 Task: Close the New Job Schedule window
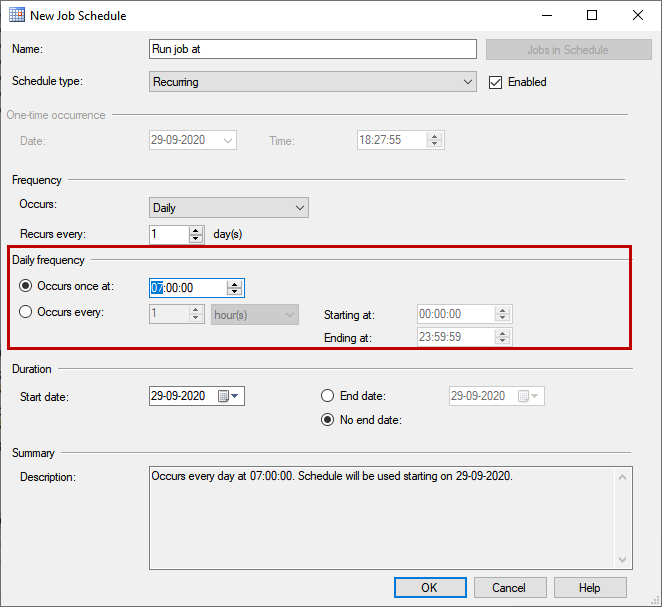(x=638, y=15)
